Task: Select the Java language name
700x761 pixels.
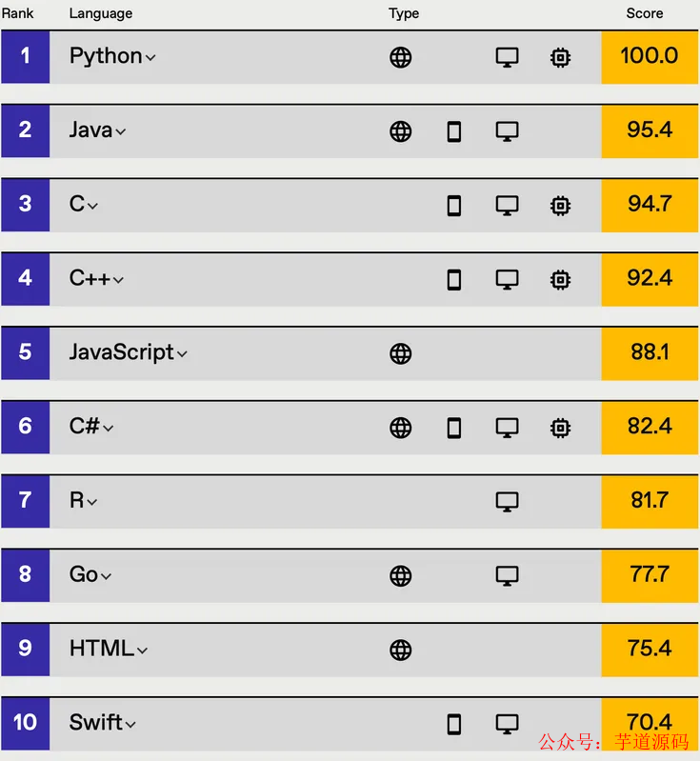Action: [x=90, y=130]
